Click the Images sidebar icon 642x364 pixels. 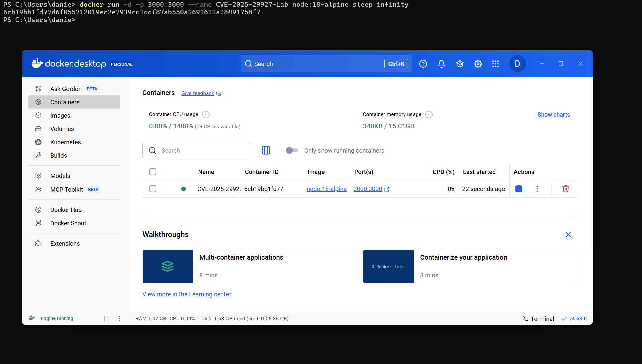click(38, 115)
